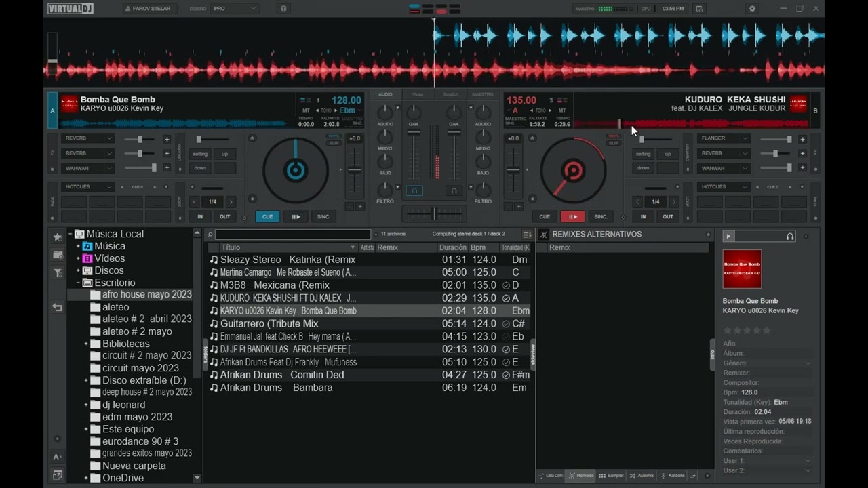This screenshot has width=868, height=488.
Task: Click the loop size decrease arrow on left deck
Action: click(194, 202)
